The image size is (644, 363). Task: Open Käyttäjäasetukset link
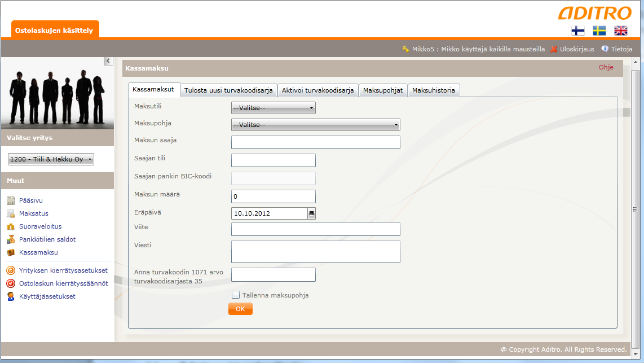click(x=47, y=296)
